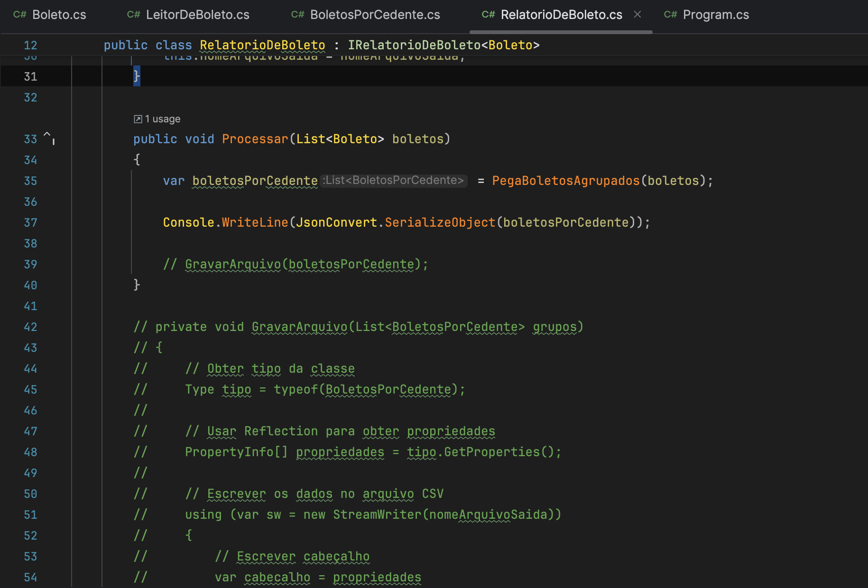The height and width of the screenshot is (588, 868).
Task: Activate the RelatorioDeBoleto.cs tab
Action: tap(561, 15)
